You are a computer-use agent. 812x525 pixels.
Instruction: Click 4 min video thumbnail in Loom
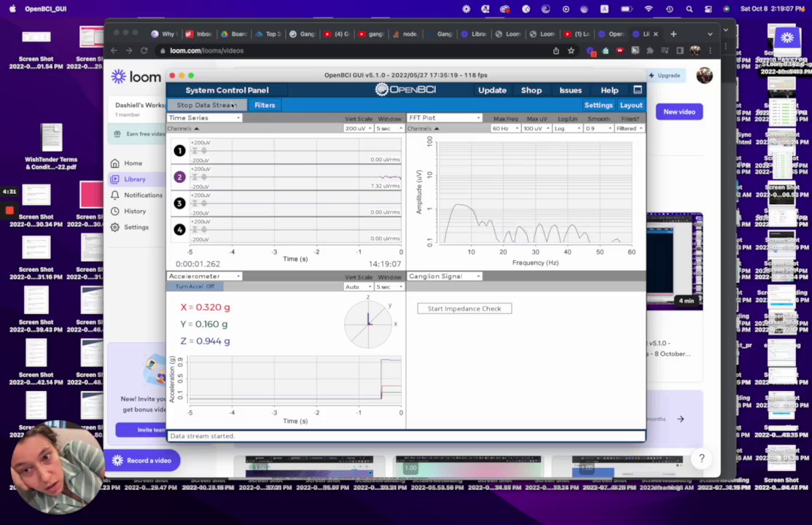click(675, 261)
